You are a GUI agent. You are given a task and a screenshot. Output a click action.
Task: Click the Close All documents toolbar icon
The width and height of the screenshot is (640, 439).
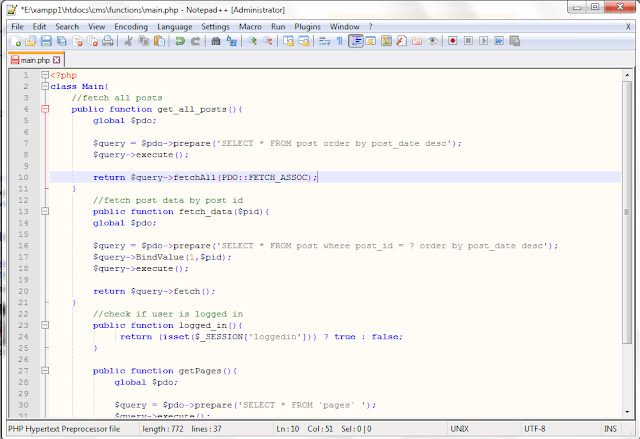coord(93,41)
